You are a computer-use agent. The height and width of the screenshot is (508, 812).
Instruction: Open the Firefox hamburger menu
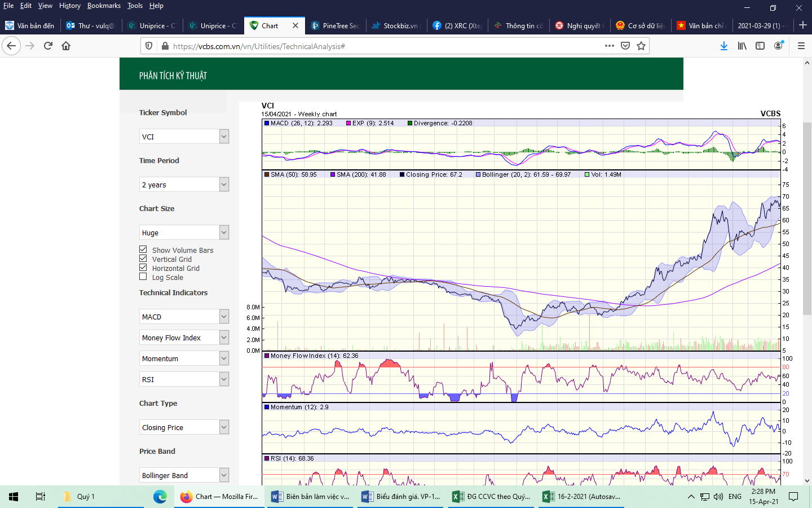pyautogui.click(x=801, y=46)
